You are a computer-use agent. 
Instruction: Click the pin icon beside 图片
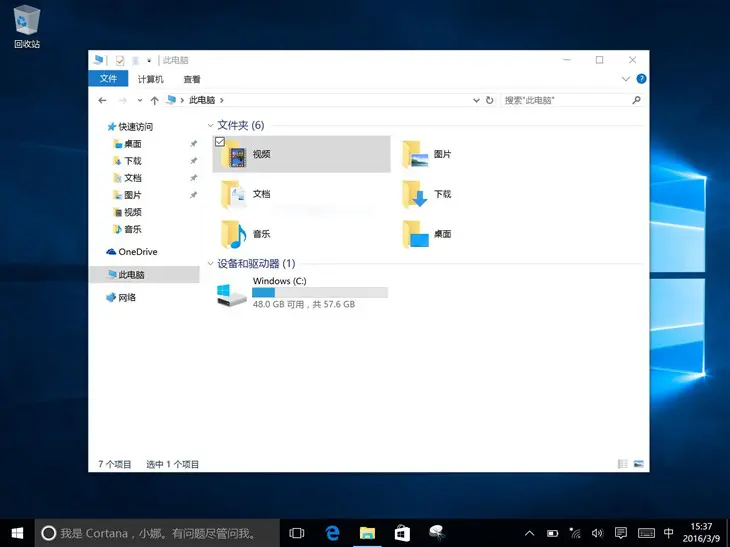point(194,195)
